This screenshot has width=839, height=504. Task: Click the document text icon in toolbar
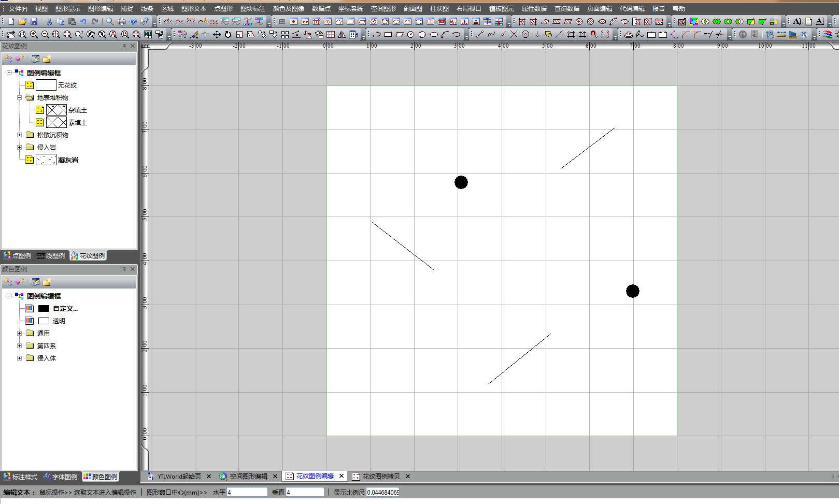[808, 21]
